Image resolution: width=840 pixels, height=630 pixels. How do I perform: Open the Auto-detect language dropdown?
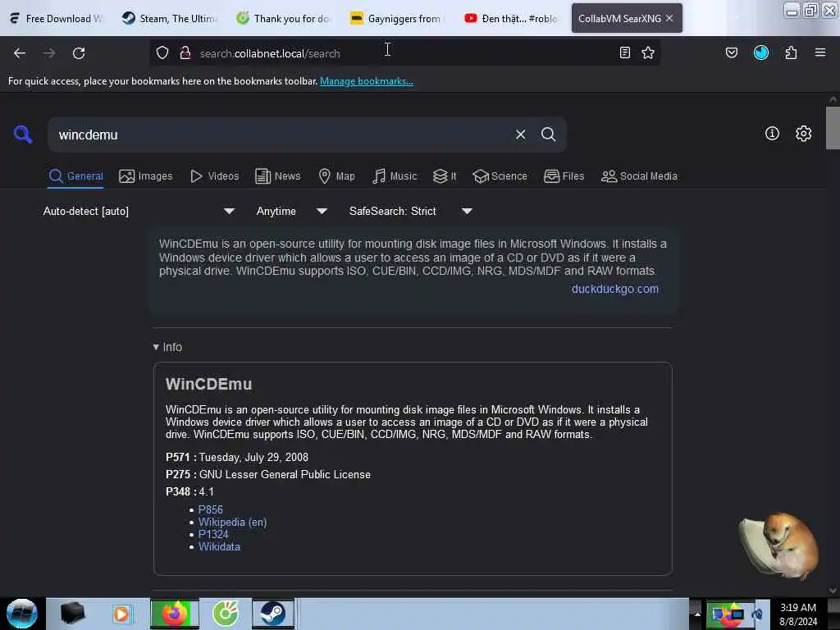pos(139,211)
